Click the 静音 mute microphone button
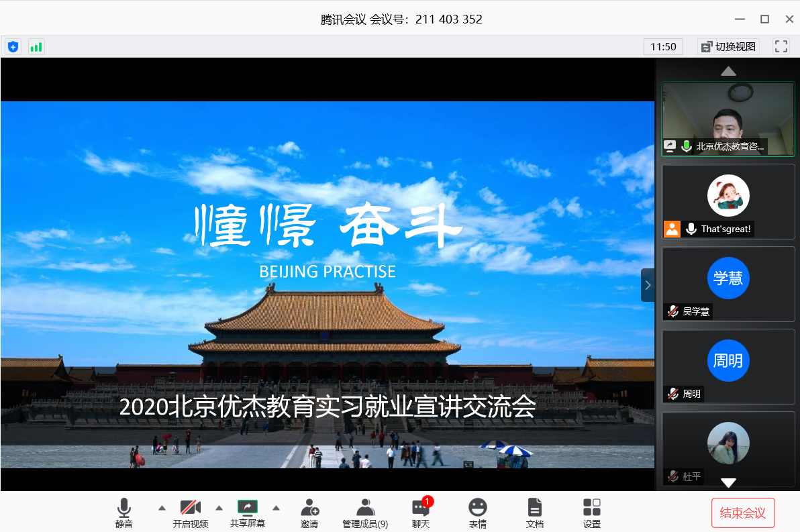Viewport: 800px width, 532px height. tap(124, 513)
